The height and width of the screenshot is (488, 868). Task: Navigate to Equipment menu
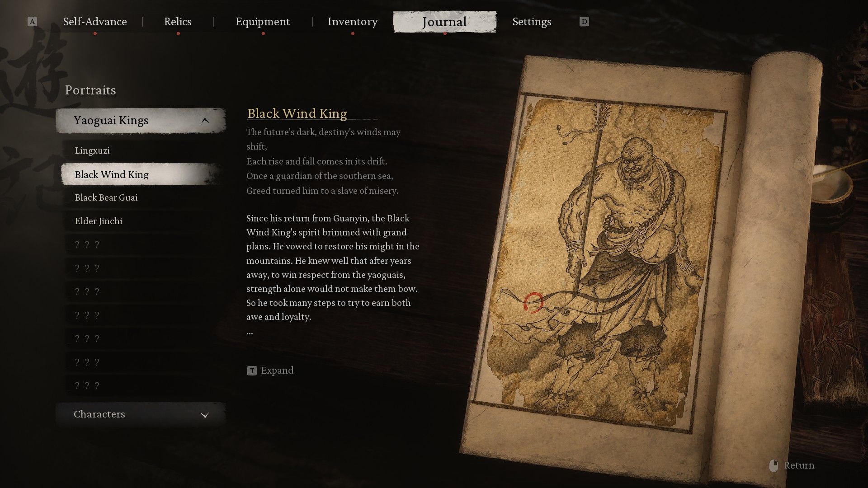[263, 21]
